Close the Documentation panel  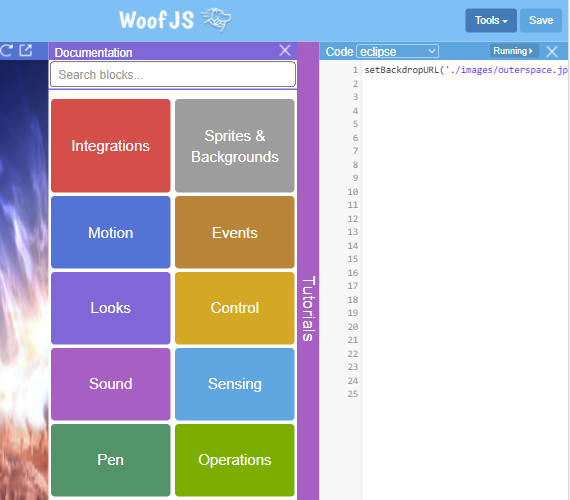point(285,51)
